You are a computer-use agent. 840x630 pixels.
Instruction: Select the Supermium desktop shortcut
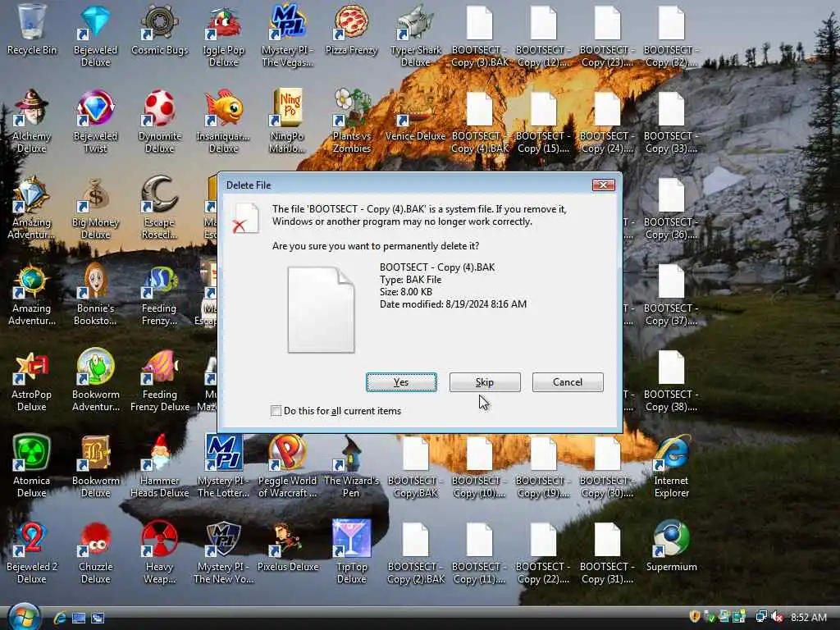tap(671, 546)
